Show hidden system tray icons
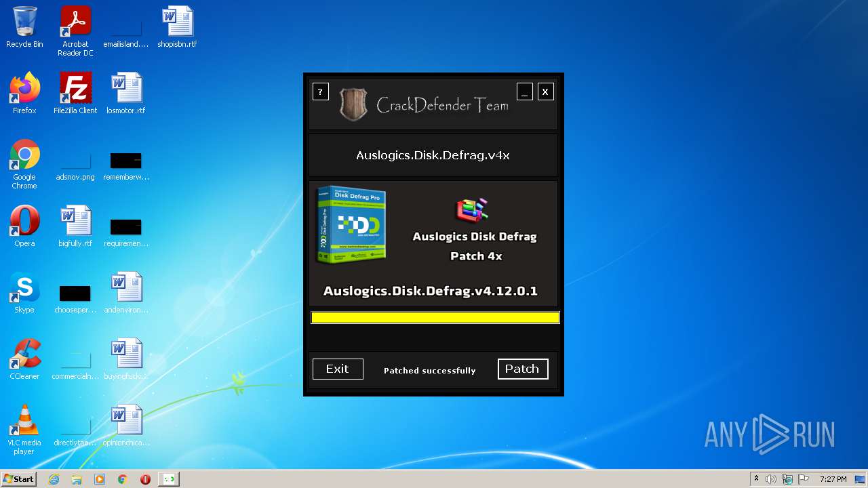This screenshot has height=488, width=868. (x=756, y=479)
